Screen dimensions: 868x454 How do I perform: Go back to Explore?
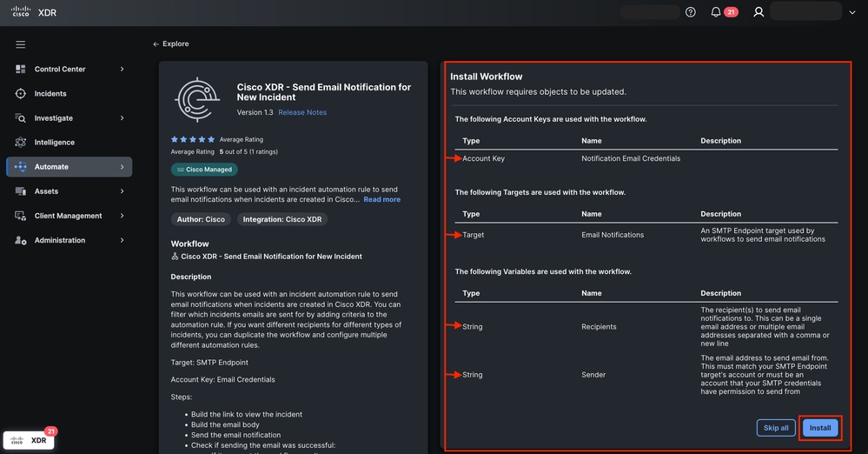click(171, 43)
